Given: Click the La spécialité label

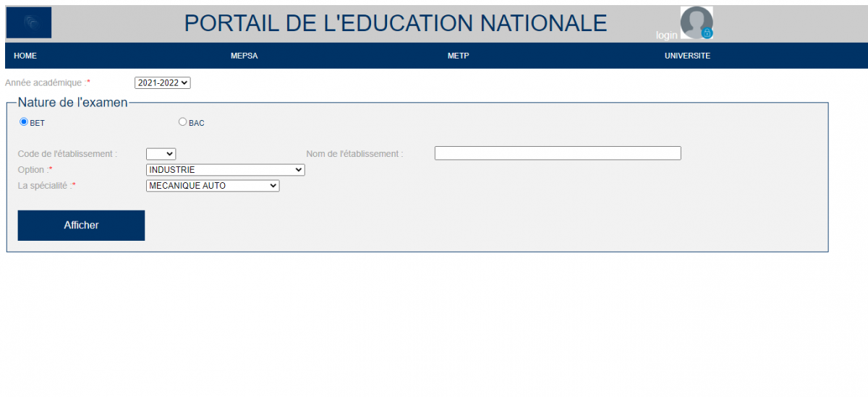Looking at the screenshot, I should tap(46, 186).
